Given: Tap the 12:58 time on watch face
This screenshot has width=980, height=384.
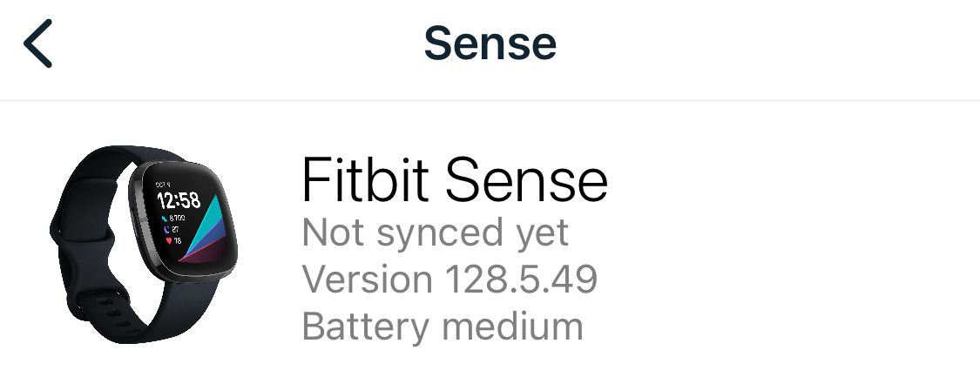Looking at the screenshot, I should pyautogui.click(x=179, y=199).
